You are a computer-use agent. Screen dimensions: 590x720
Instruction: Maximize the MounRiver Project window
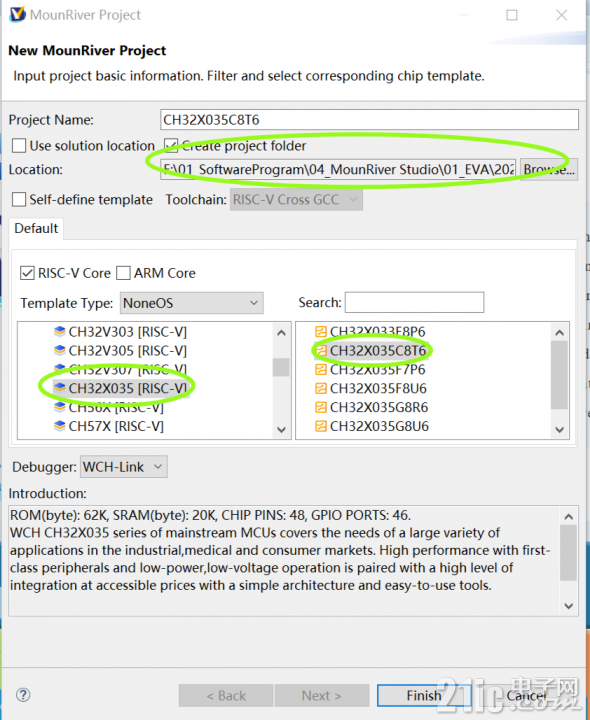(x=511, y=15)
